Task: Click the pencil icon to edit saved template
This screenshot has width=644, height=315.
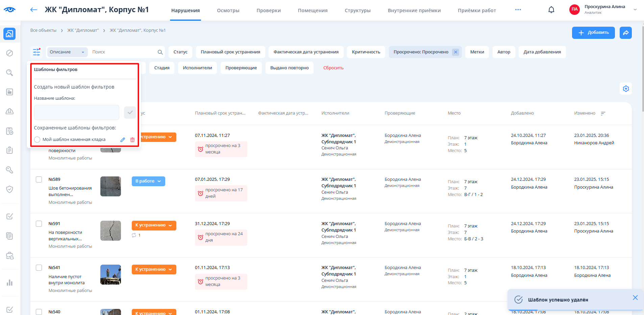Action: tap(123, 140)
